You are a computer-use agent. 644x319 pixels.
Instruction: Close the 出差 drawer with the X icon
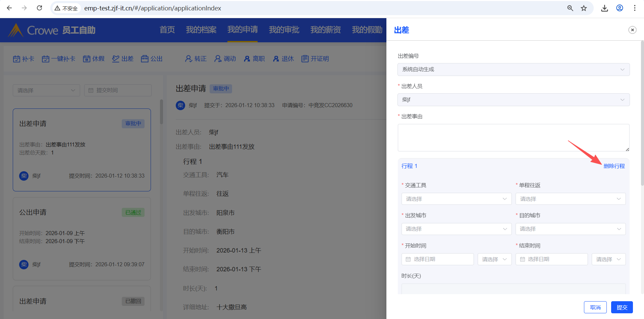tap(632, 30)
